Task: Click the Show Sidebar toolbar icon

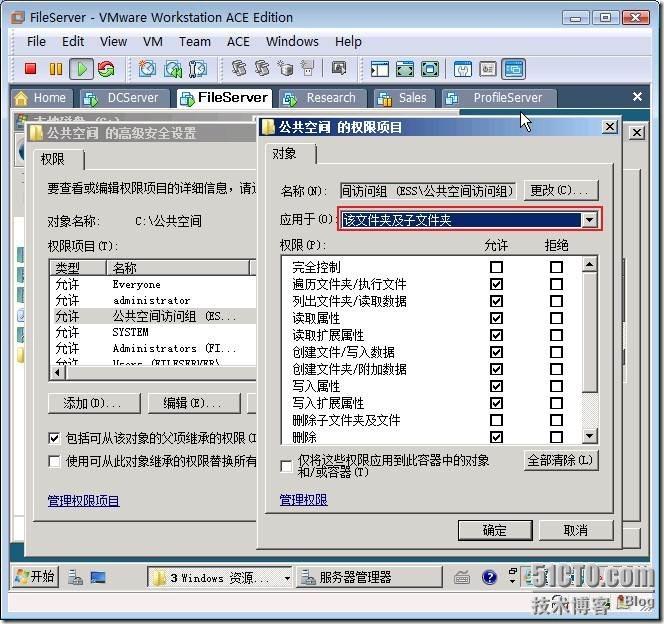Action: point(379,69)
